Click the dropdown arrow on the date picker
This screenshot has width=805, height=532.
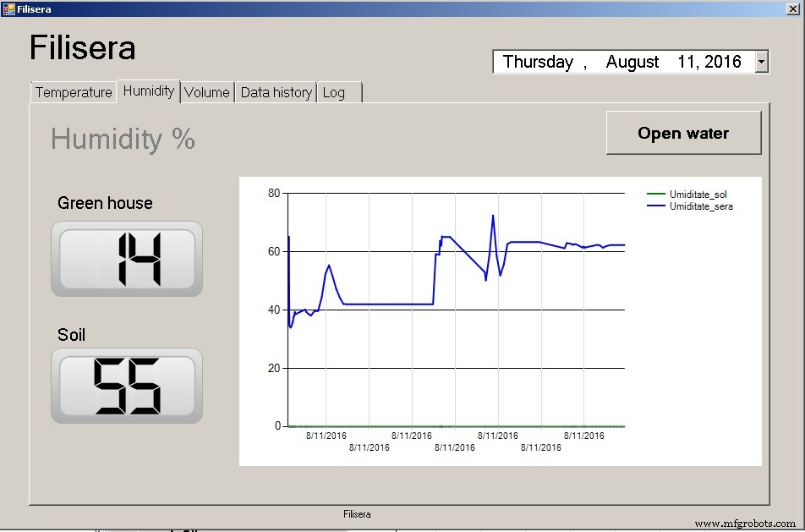[760, 61]
